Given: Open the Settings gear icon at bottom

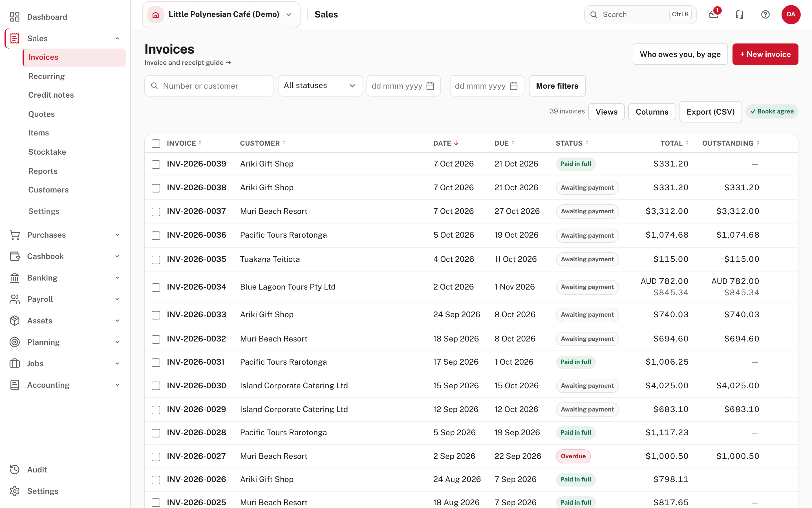Looking at the screenshot, I should 14,491.
